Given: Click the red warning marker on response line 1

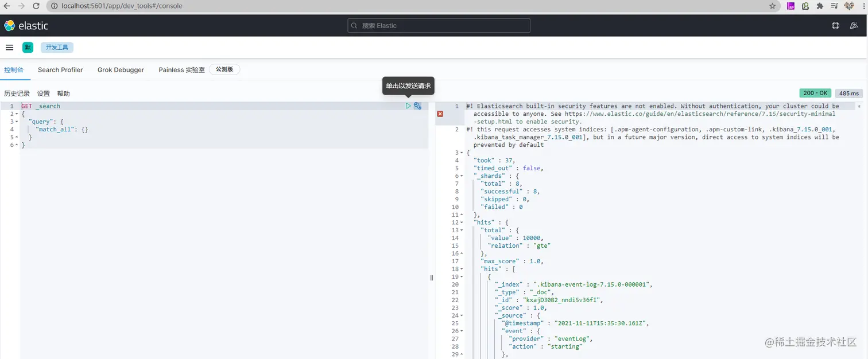Looking at the screenshot, I should (440, 114).
